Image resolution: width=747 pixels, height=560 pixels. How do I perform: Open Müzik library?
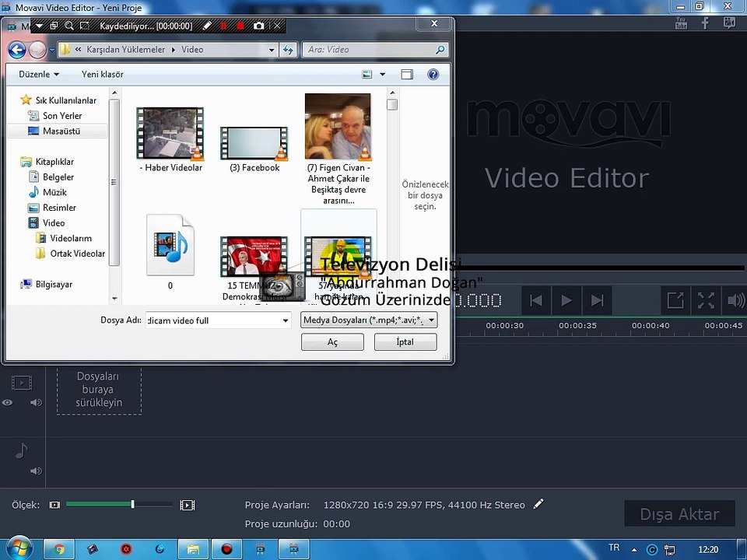54,192
